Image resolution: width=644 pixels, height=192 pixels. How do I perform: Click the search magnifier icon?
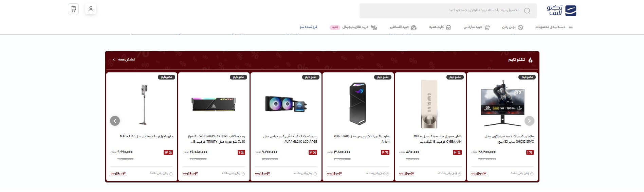527,11
